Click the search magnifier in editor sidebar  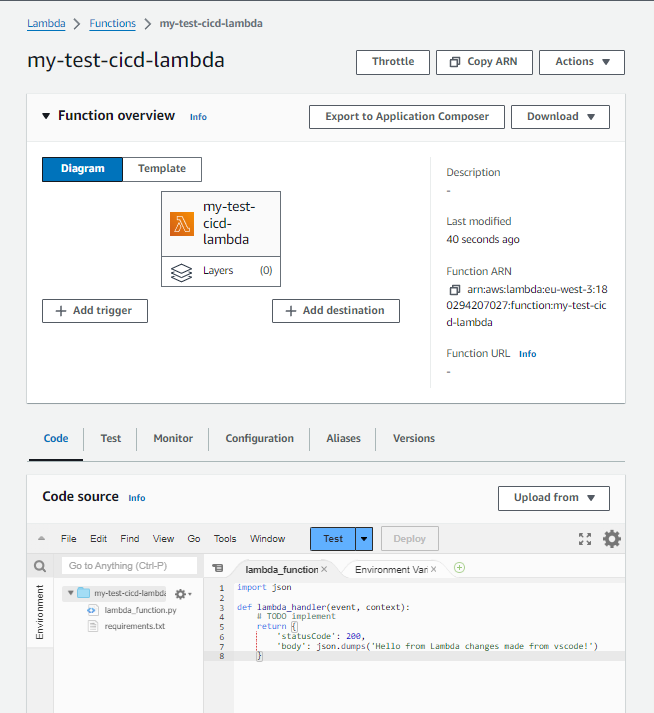tap(40, 566)
